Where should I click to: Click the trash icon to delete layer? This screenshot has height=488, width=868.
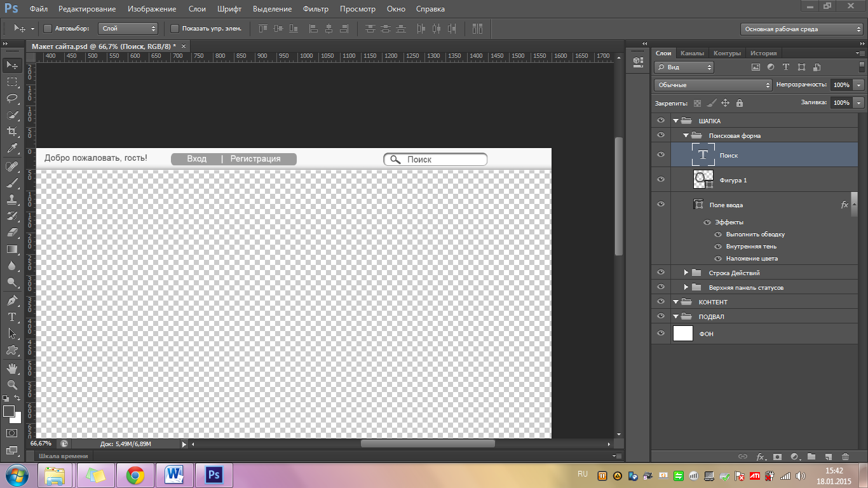coord(845,456)
